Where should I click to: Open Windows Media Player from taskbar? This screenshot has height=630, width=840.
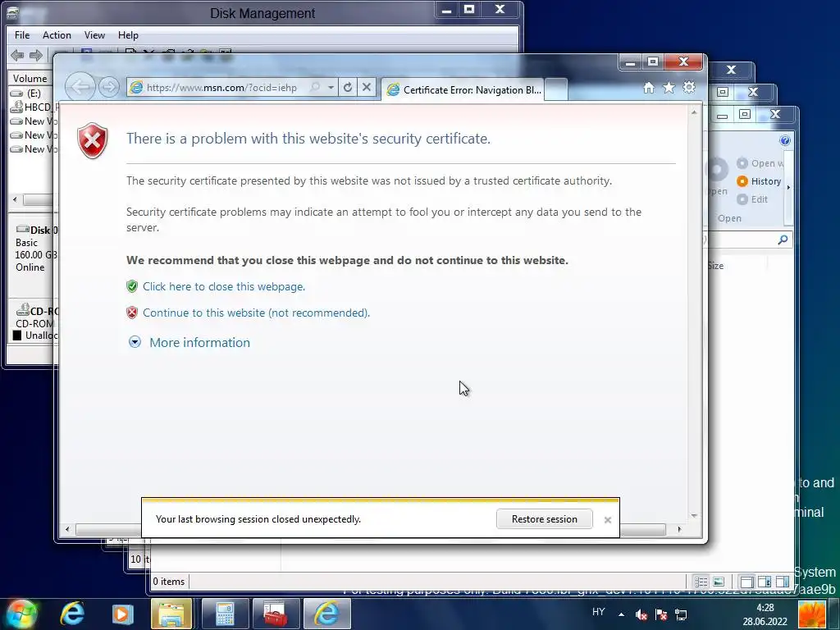121,614
